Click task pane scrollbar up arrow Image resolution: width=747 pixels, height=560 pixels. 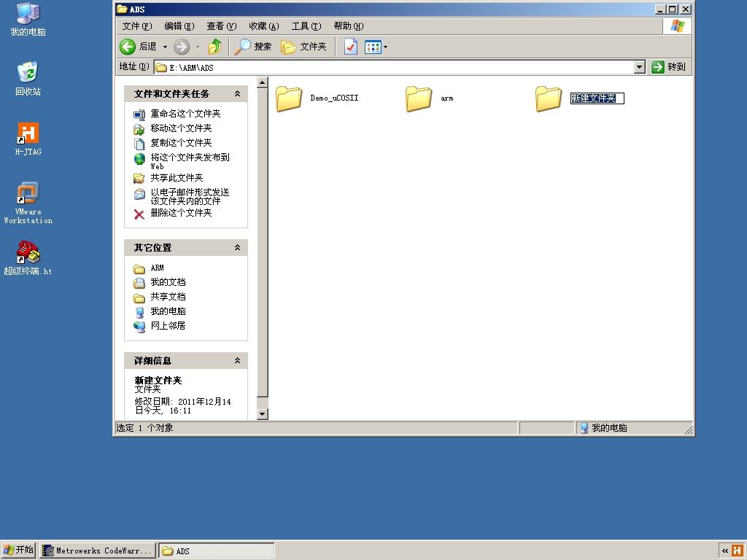[262, 82]
